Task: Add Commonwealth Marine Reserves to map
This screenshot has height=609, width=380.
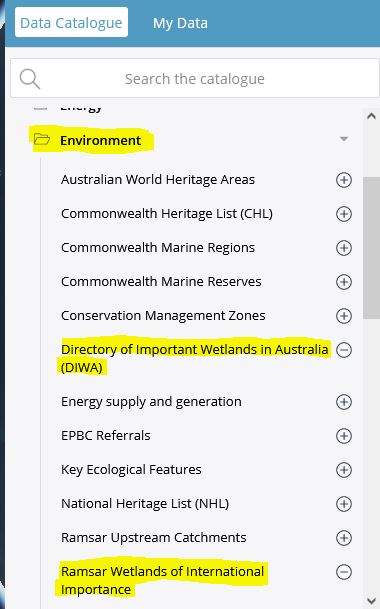Action: point(344,282)
